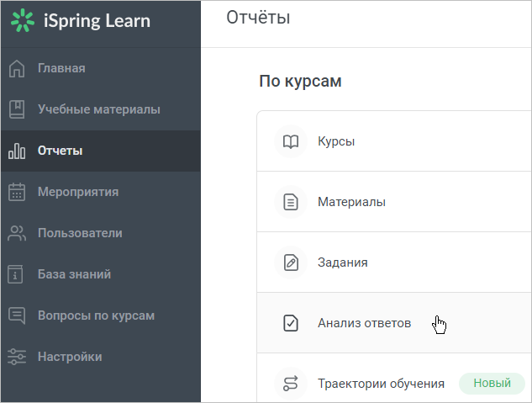Click the green Новый badge
The width and height of the screenshot is (532, 403).
point(492,384)
